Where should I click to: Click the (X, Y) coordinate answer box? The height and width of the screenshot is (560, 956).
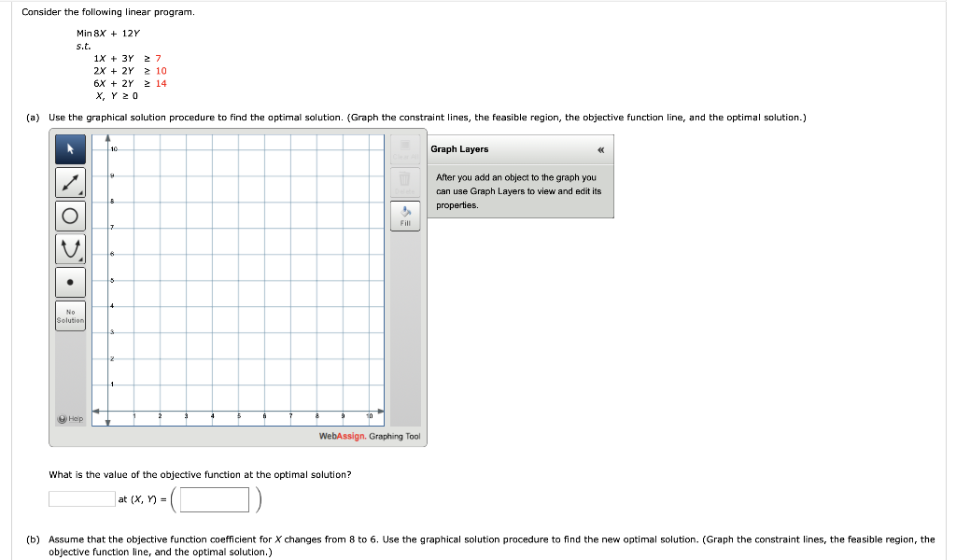tap(214, 499)
